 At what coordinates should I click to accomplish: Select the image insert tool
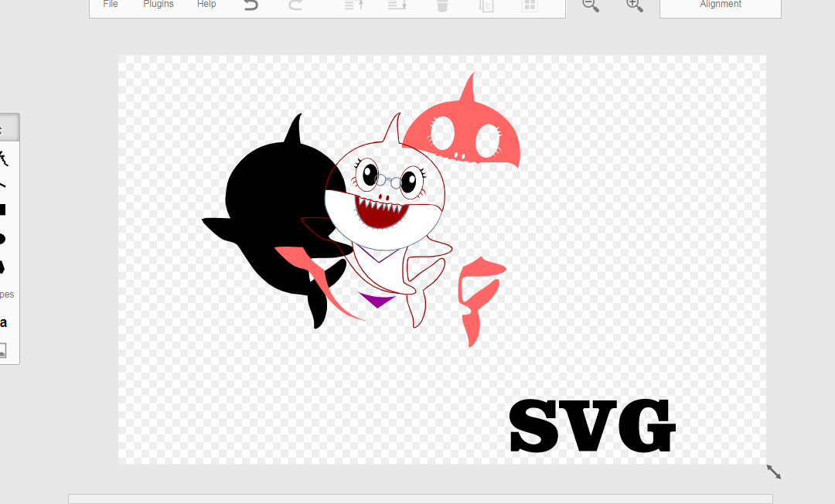tap(3, 351)
